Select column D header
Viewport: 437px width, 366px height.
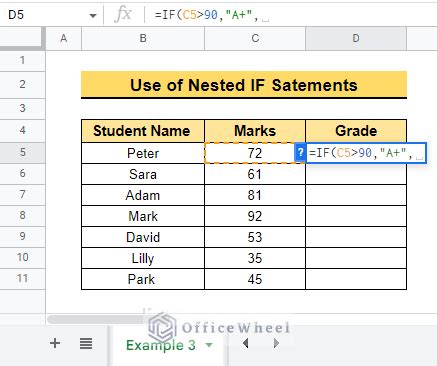point(356,38)
